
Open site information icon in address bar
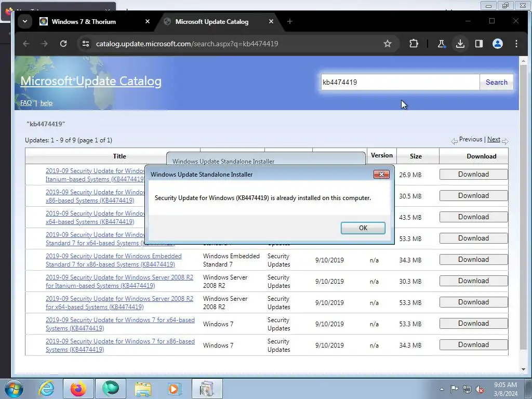(x=86, y=44)
